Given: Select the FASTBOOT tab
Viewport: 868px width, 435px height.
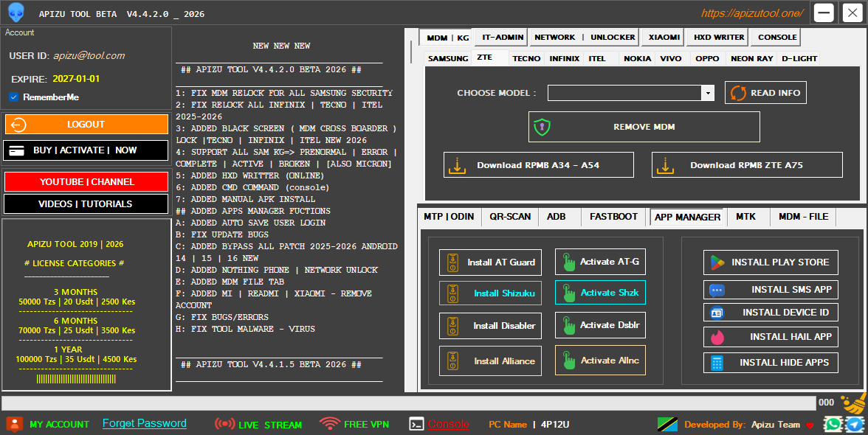Looking at the screenshot, I should coord(613,217).
